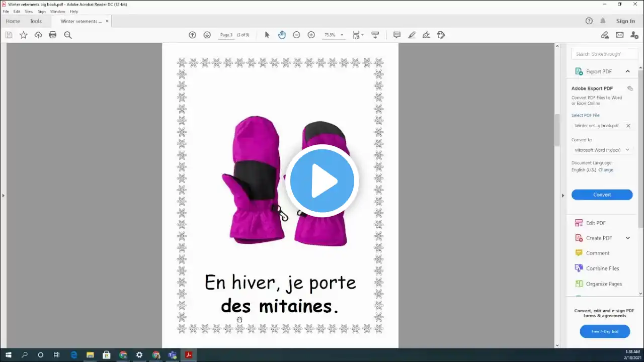Choose the arrow selection tool
Image resolution: width=644 pixels, height=362 pixels.
click(267, 35)
